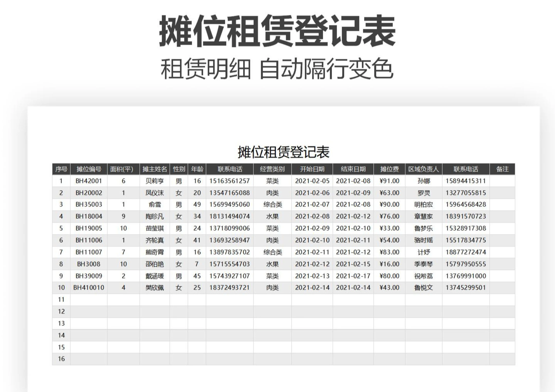
Task: Click the 序号 column header
Action: click(61, 169)
